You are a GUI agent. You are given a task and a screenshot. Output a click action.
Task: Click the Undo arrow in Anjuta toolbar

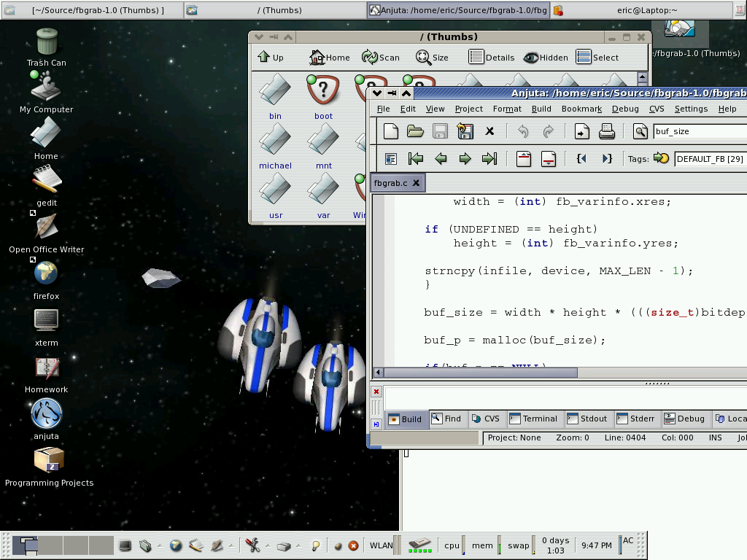(x=524, y=131)
